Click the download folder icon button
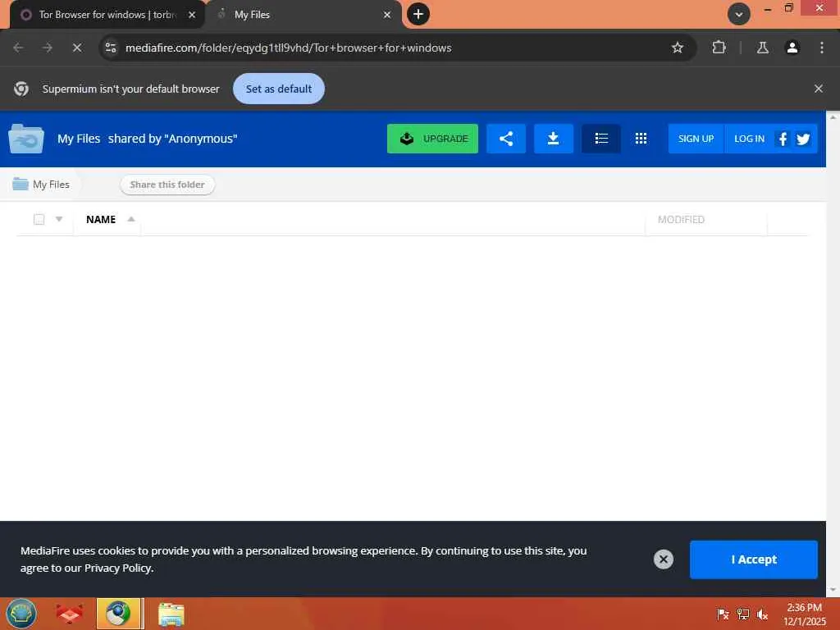The width and height of the screenshot is (840, 630). [554, 139]
